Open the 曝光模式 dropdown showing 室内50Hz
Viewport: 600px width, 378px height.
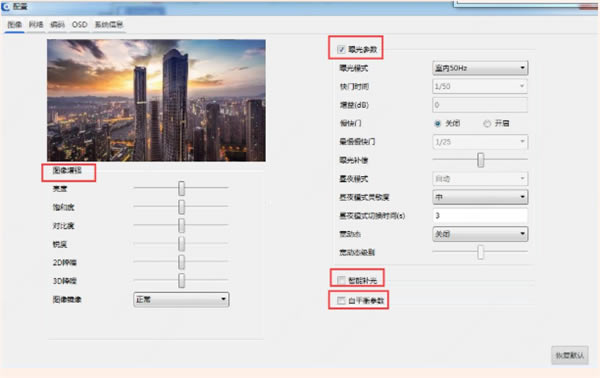click(480, 68)
